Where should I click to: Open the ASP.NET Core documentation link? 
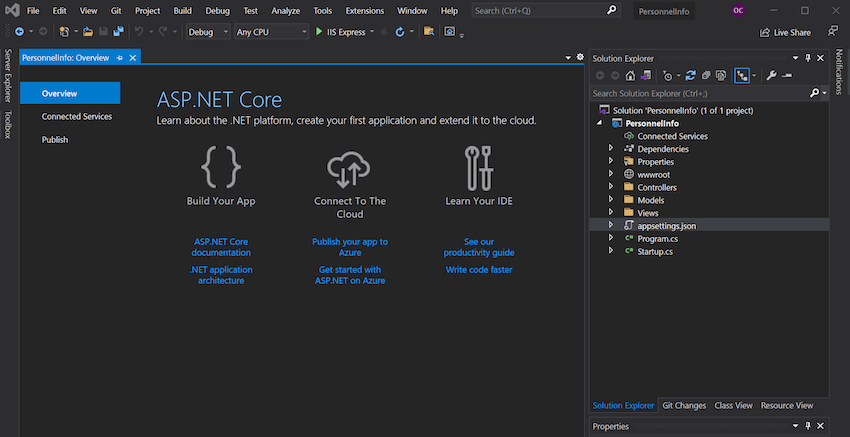tap(221, 247)
